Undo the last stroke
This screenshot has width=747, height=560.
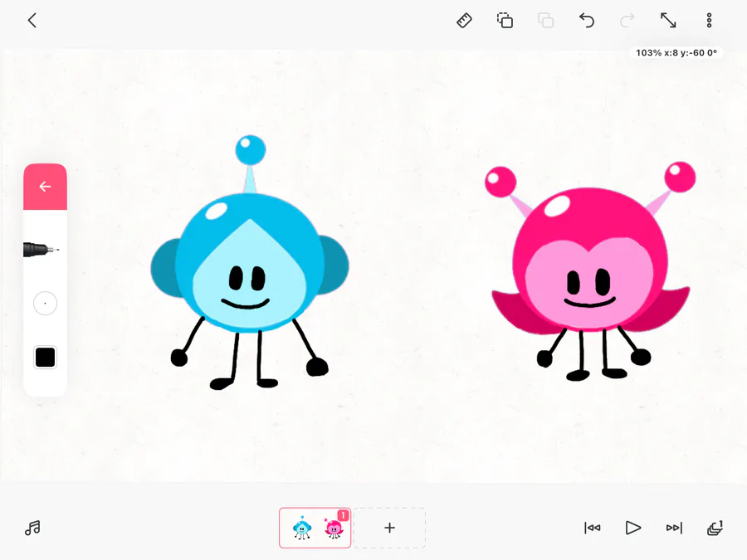click(587, 21)
